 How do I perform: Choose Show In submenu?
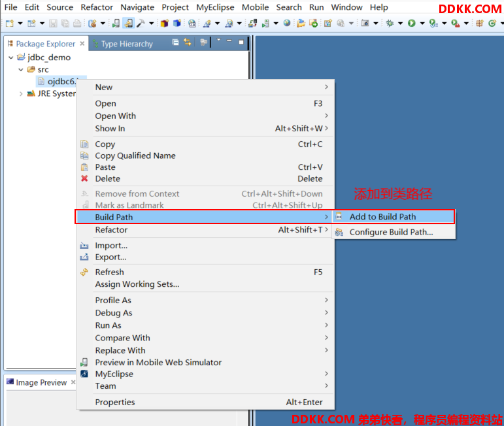205,128
